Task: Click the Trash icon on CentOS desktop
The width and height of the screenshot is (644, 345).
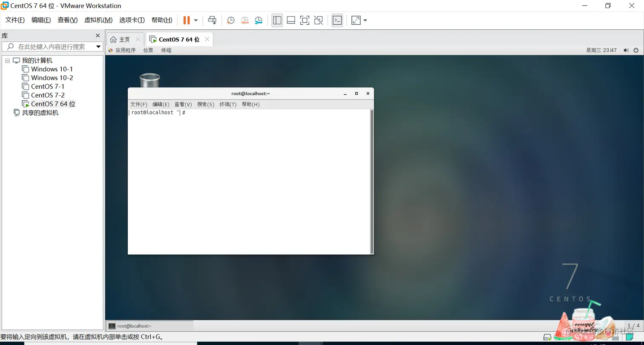Action: pos(149,80)
